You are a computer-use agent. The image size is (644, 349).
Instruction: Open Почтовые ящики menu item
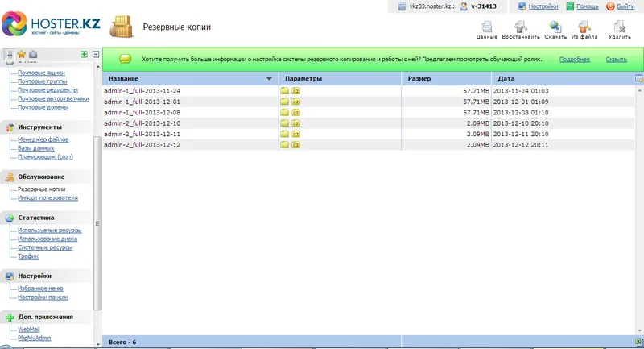41,73
